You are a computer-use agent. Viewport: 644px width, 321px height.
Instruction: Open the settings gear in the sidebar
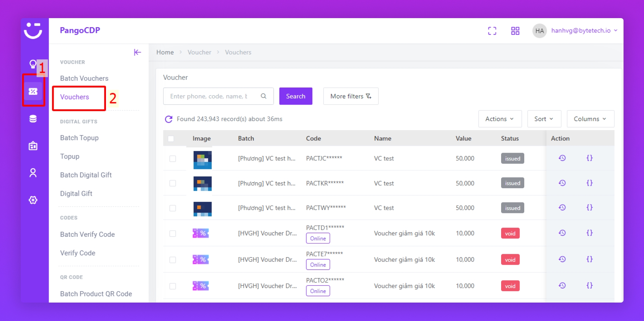[33, 200]
